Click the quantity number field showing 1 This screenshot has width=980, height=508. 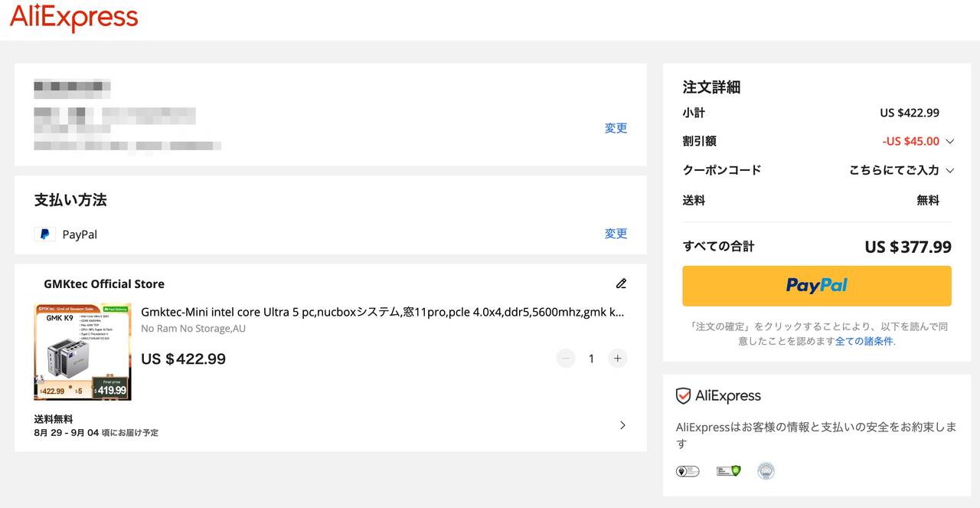click(x=591, y=359)
